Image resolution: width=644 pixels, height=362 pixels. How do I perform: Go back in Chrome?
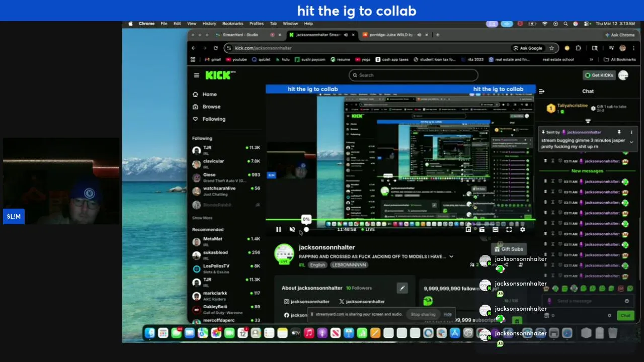(x=193, y=48)
